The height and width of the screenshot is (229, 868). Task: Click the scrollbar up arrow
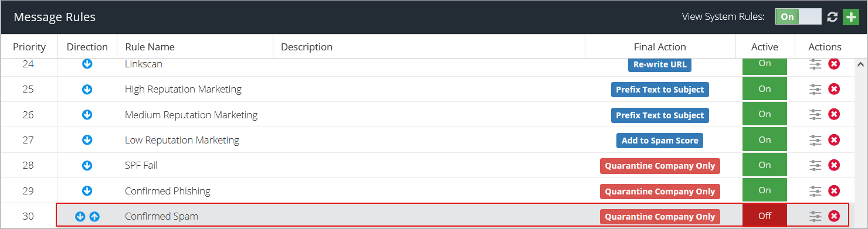click(860, 64)
